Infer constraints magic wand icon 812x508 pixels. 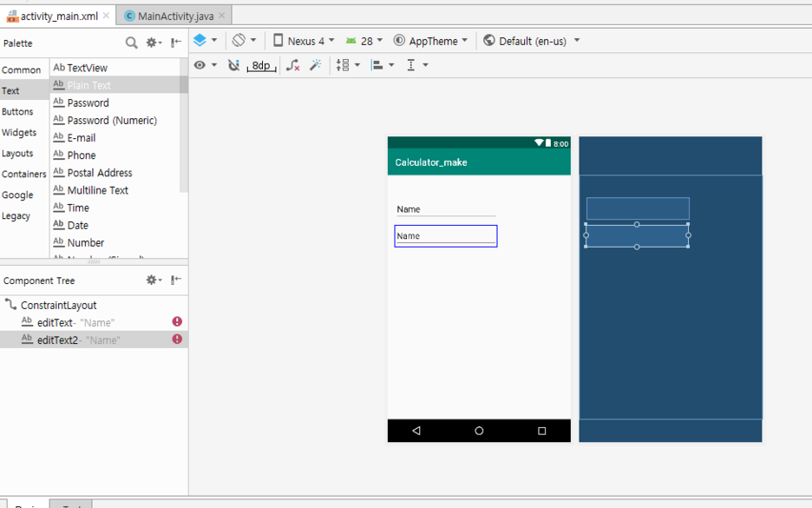(316, 65)
